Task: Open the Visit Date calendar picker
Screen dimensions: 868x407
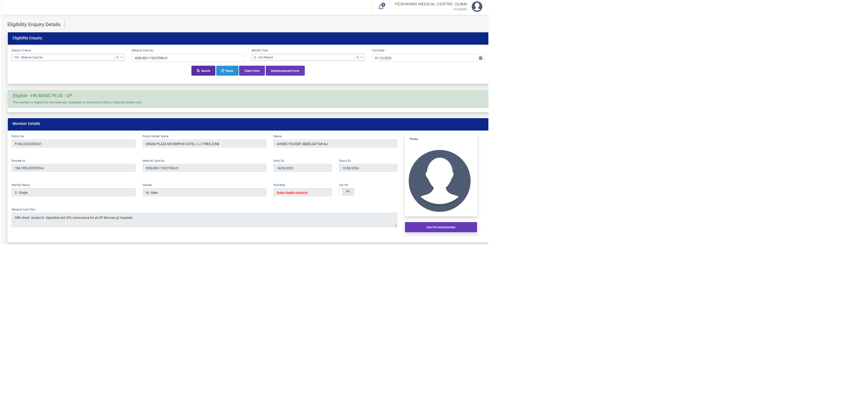Action: (x=481, y=58)
